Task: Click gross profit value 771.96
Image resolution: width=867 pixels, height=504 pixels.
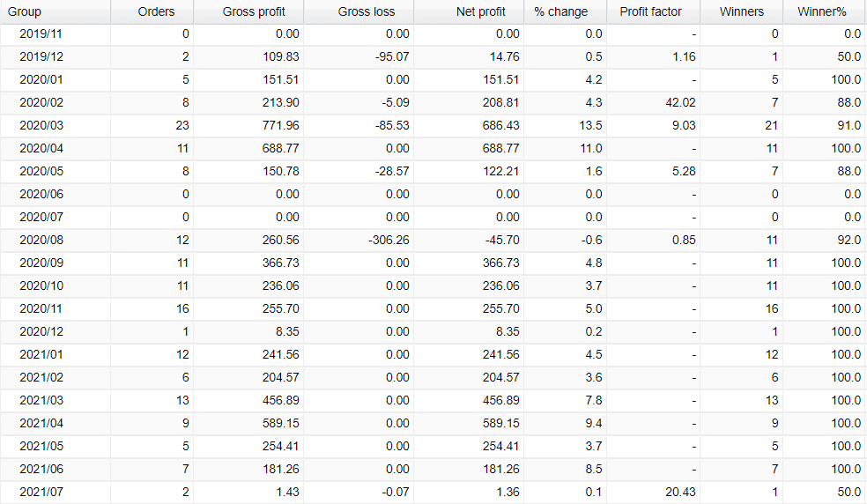Action: [x=281, y=126]
